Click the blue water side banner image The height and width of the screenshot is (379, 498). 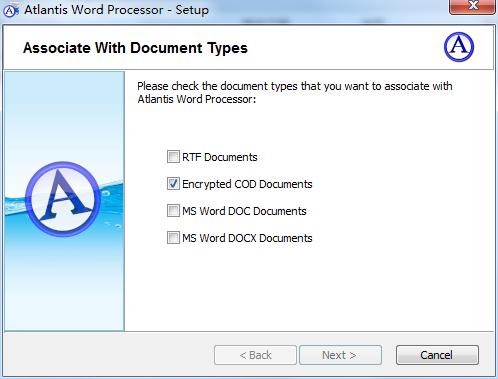(64, 201)
